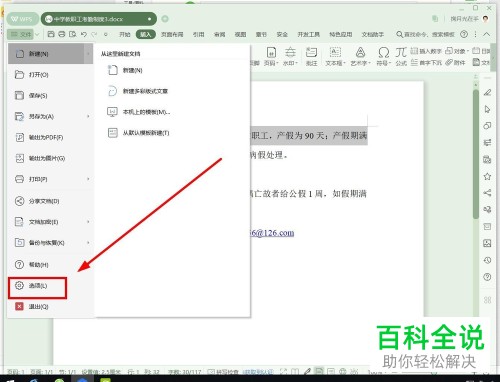Expand the Save As (另存为) submenu arrow

[x=88, y=116]
